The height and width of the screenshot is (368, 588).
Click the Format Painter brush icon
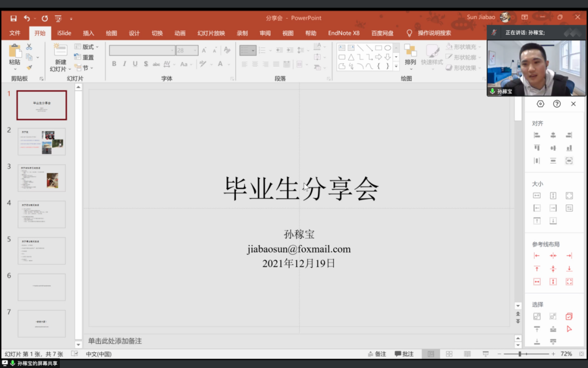click(x=29, y=68)
